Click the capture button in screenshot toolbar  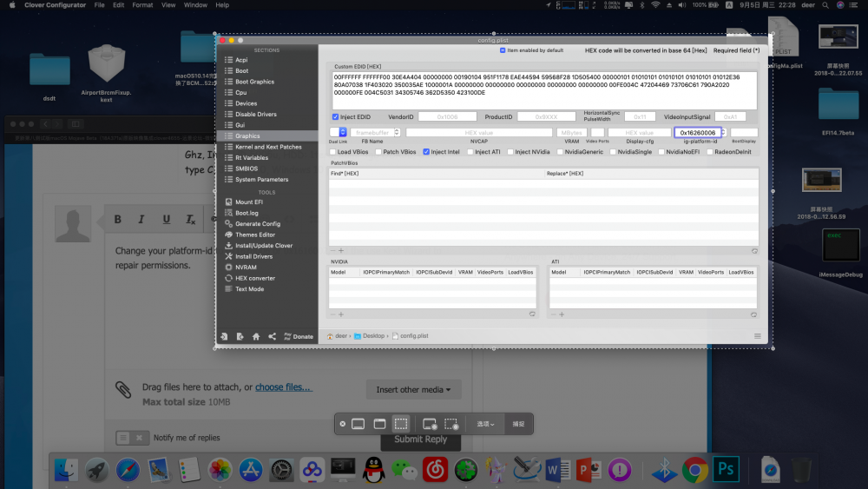[x=518, y=424]
